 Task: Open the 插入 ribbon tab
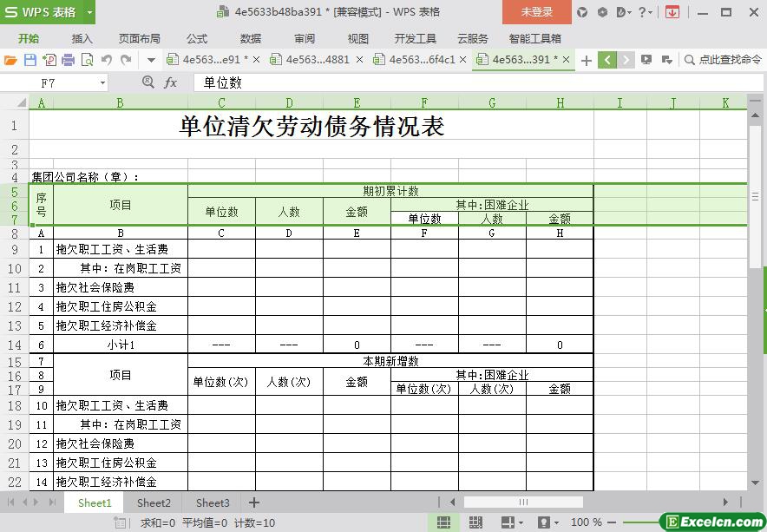point(82,39)
